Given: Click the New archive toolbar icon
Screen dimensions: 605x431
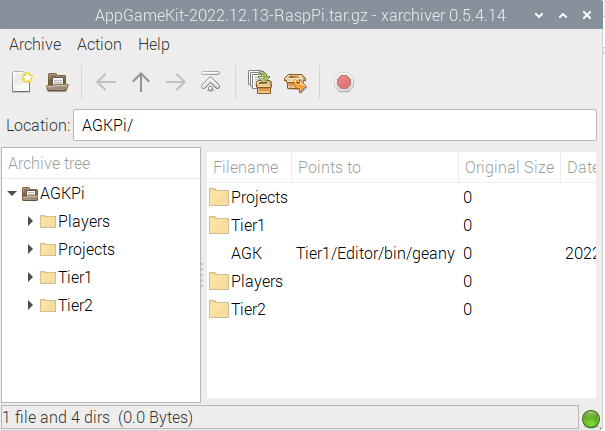Looking at the screenshot, I should click(23, 82).
